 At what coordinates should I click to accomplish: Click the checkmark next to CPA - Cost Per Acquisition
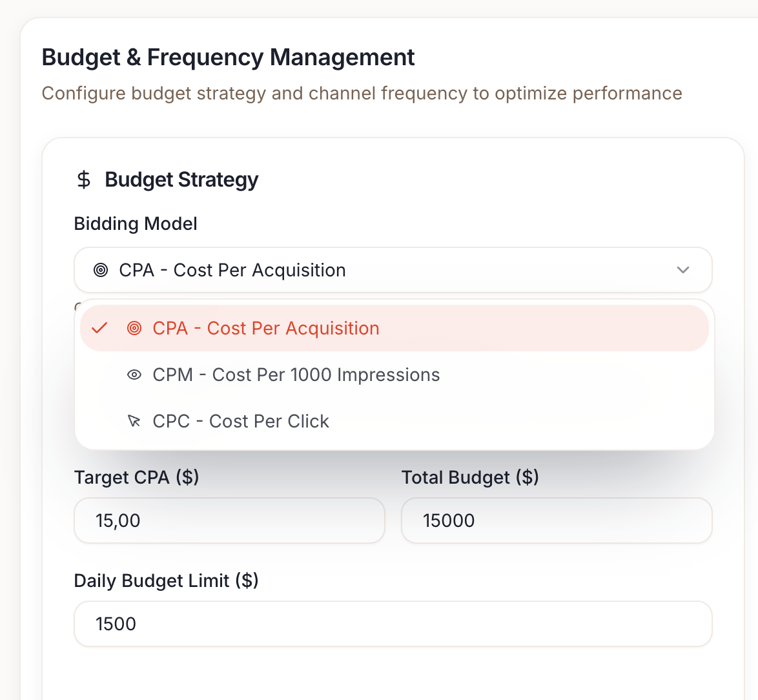(x=99, y=328)
